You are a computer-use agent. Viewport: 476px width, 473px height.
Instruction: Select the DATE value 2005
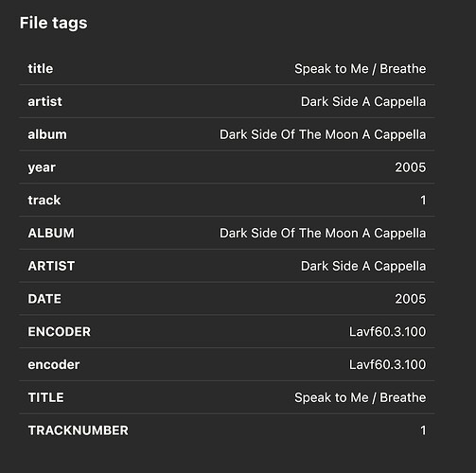click(x=410, y=299)
